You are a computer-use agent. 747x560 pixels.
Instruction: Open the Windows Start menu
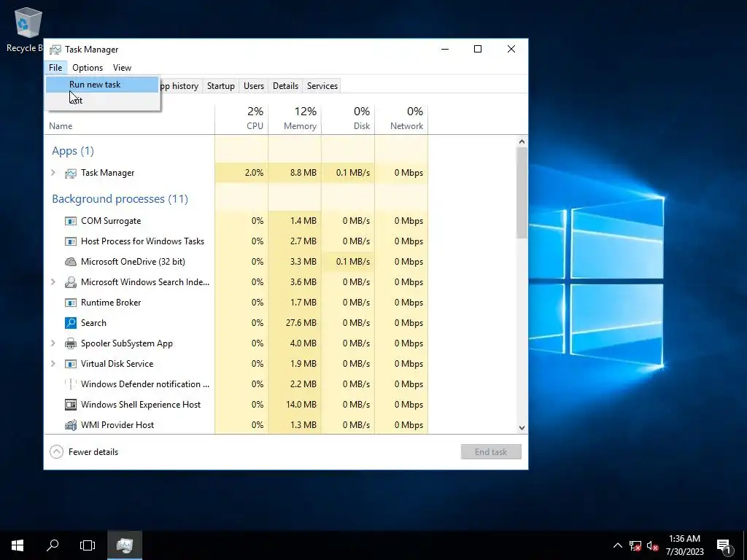(x=18, y=545)
